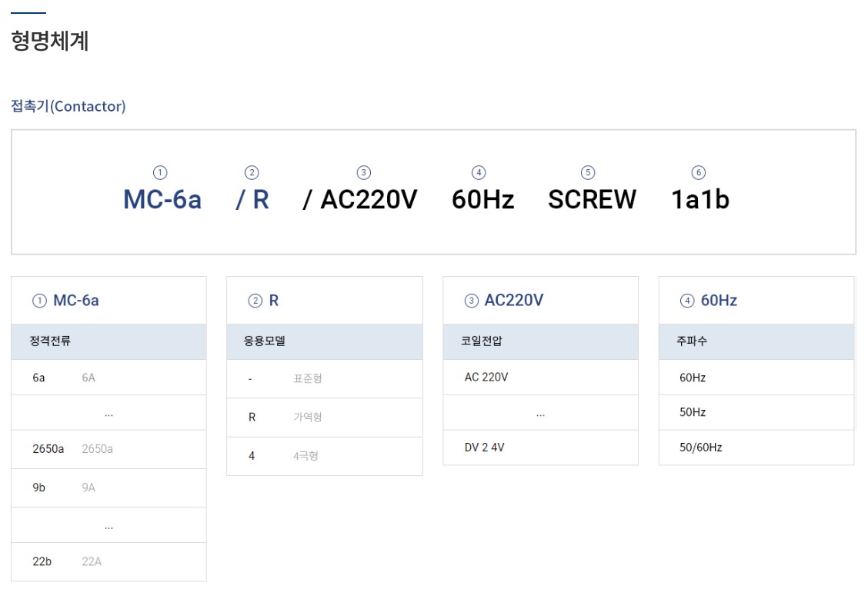Click circled number 3 above / AC220V code
Image resolution: width=868 pixels, height=589 pixels.
pyautogui.click(x=364, y=173)
